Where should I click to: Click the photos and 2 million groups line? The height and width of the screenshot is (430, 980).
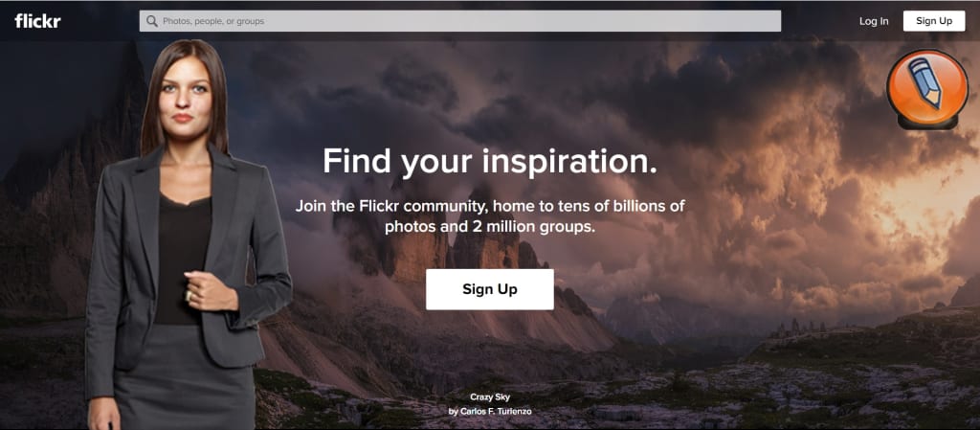tap(489, 226)
